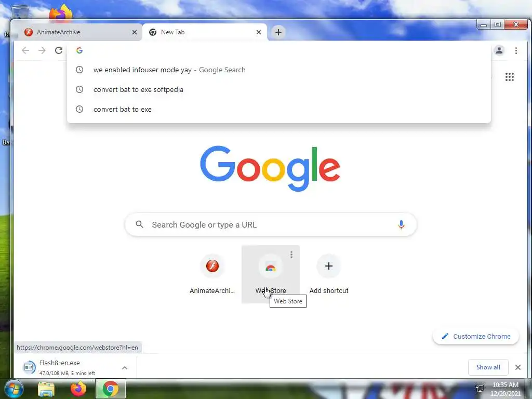Click Show all downloads button
Screen dimensions: 532x399
(488, 367)
